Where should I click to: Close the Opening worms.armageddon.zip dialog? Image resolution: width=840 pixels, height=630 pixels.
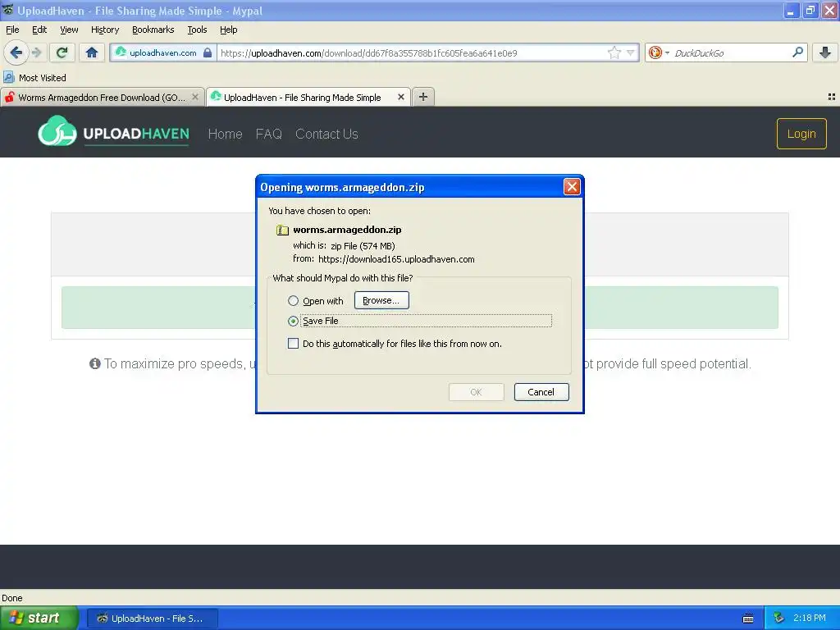572,186
